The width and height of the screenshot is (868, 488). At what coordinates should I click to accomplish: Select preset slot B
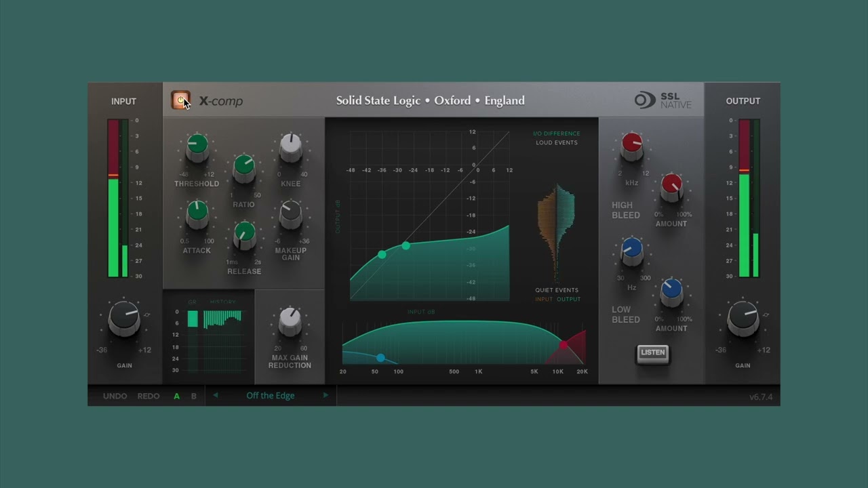(x=193, y=396)
